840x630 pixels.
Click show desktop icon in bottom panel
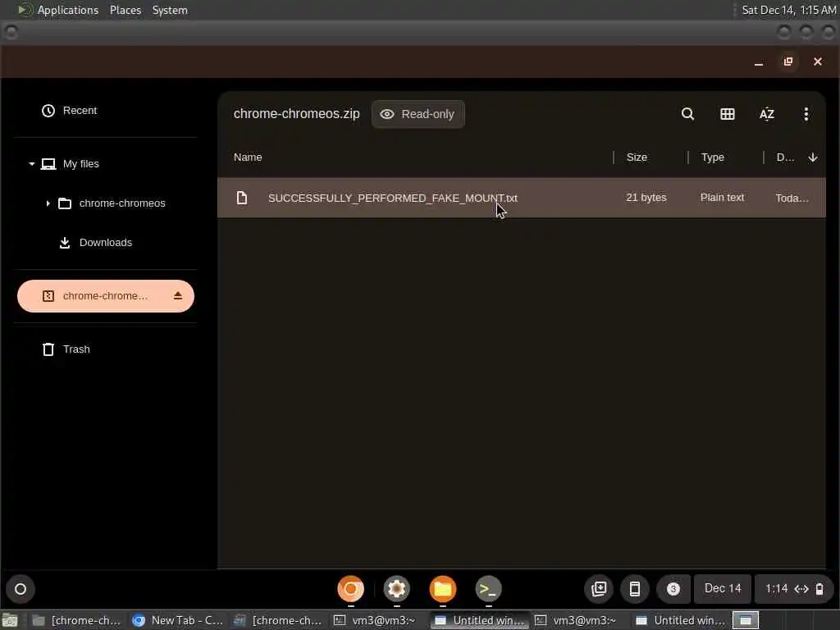coord(10,620)
